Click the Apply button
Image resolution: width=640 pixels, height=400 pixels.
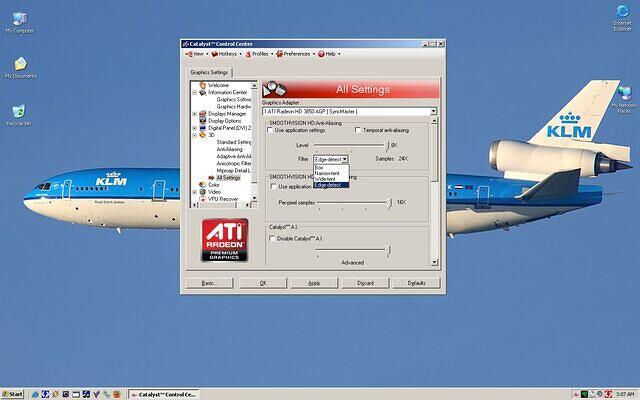click(314, 283)
